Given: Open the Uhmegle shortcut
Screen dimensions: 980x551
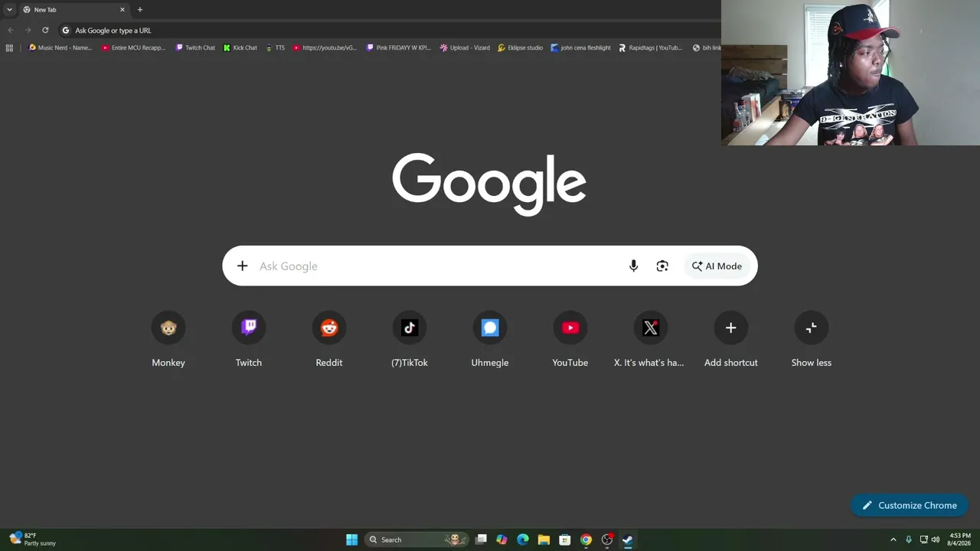Looking at the screenshot, I should pyautogui.click(x=490, y=340).
